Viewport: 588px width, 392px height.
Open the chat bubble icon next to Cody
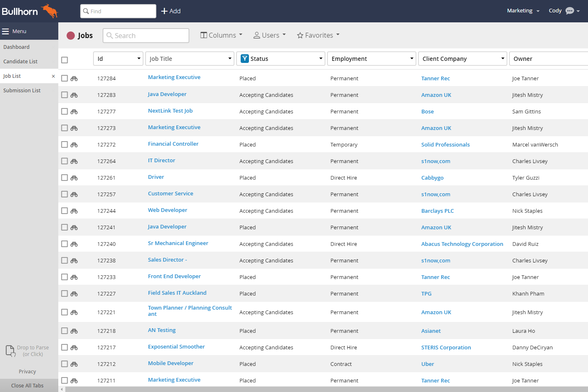(x=569, y=11)
